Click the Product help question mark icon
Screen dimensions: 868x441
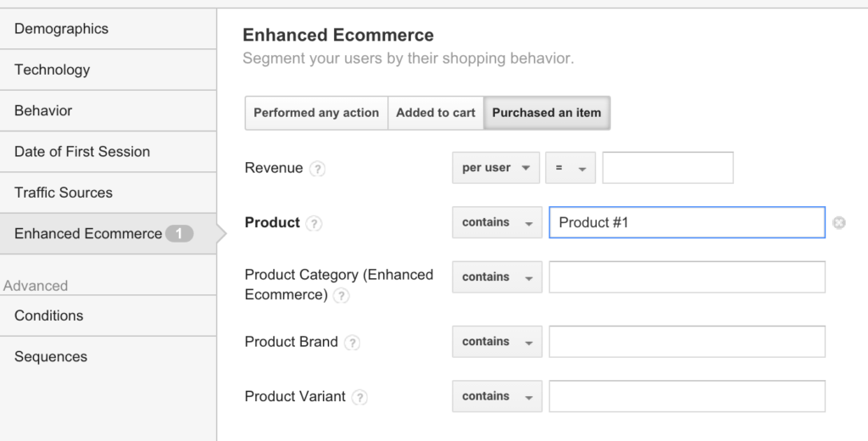point(314,223)
